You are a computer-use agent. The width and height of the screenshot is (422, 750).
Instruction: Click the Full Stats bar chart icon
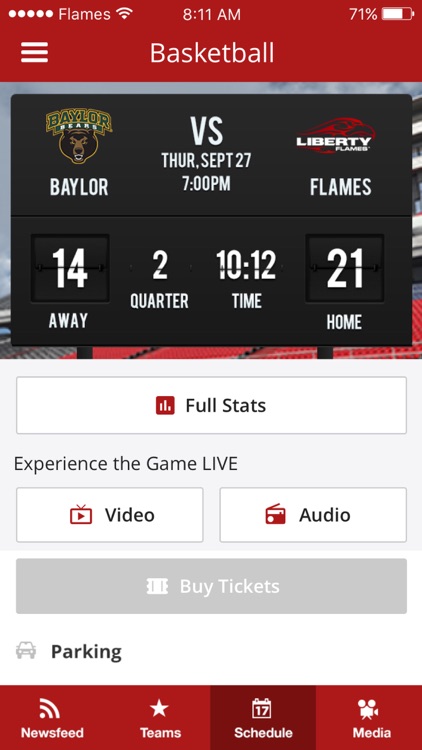(x=165, y=406)
